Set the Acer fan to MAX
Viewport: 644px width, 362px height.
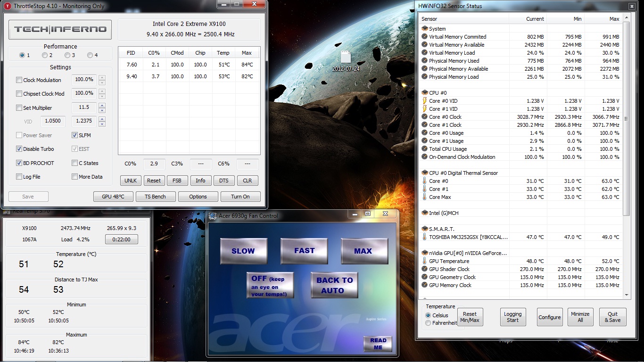tap(364, 251)
